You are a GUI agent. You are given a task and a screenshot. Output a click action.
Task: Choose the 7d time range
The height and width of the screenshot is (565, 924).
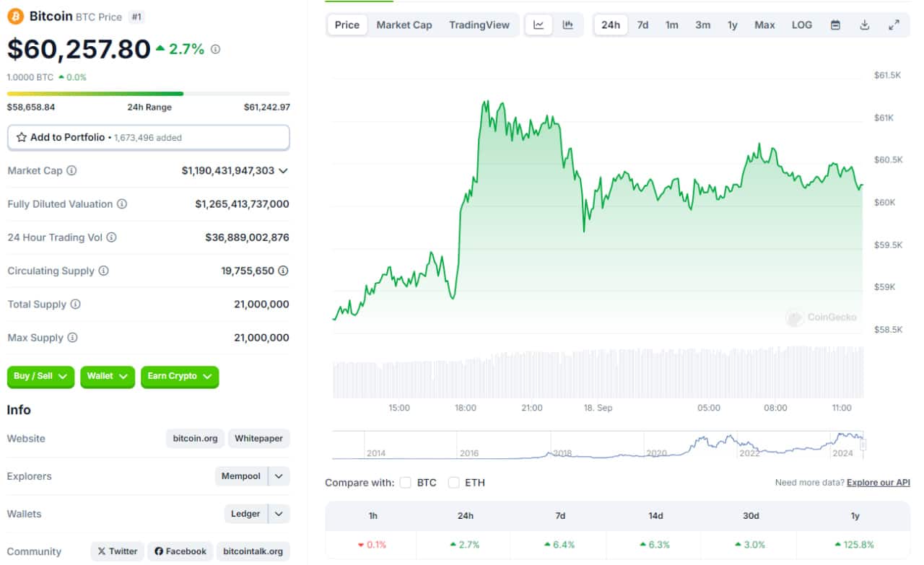(642, 25)
